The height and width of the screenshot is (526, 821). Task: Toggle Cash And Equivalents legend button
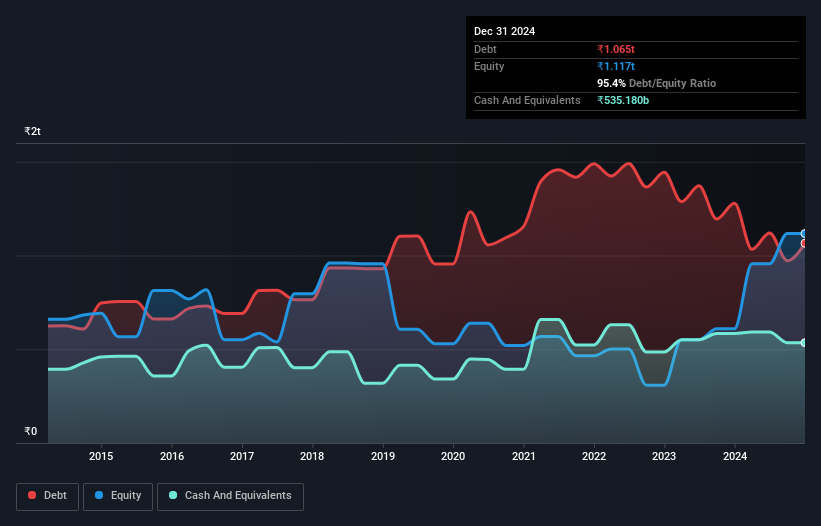click(x=230, y=496)
